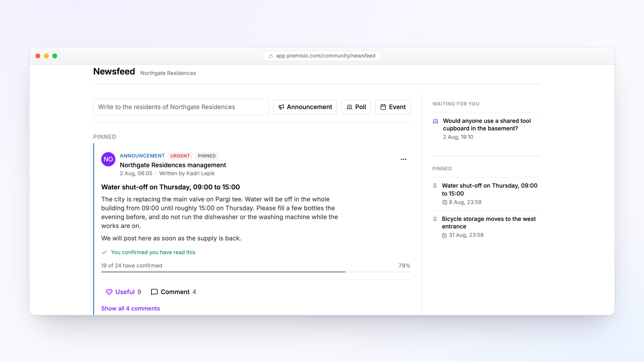The image size is (644, 362).
Task: Click the ANNOUNCEMENT type label
Action: (142, 156)
